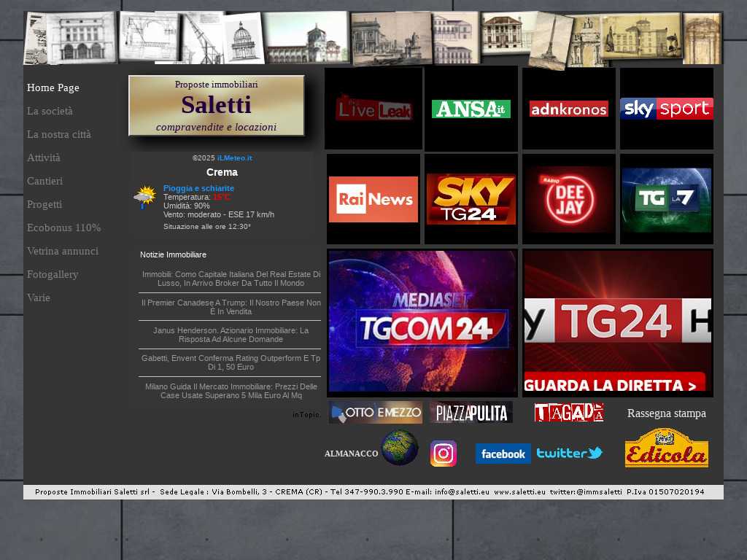Image resolution: width=747 pixels, height=560 pixels.
Task: Open the Twitter logo link
Action: tap(570, 453)
